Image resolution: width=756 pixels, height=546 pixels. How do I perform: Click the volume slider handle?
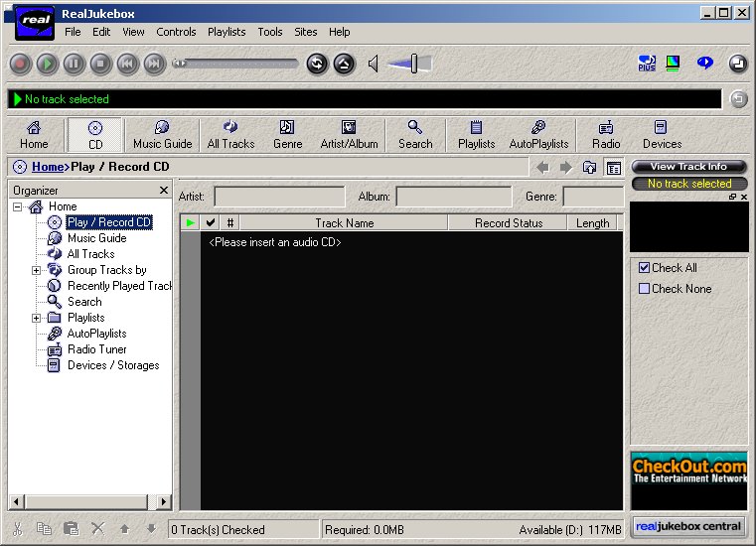(x=414, y=65)
